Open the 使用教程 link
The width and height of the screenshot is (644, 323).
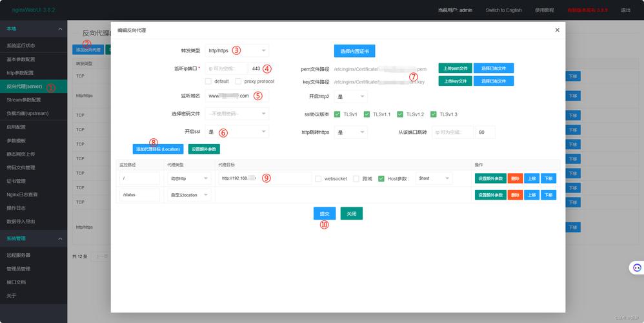544,10
